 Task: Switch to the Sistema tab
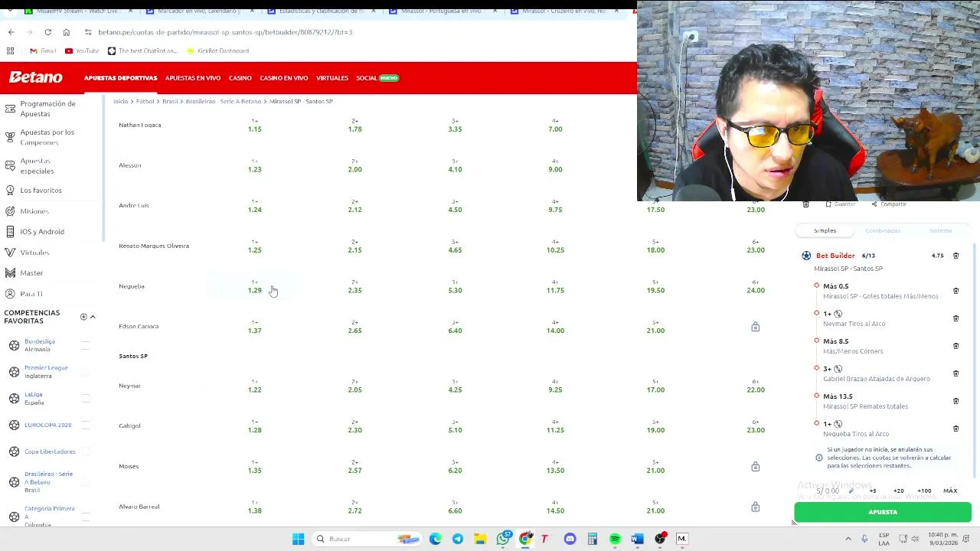[941, 230]
